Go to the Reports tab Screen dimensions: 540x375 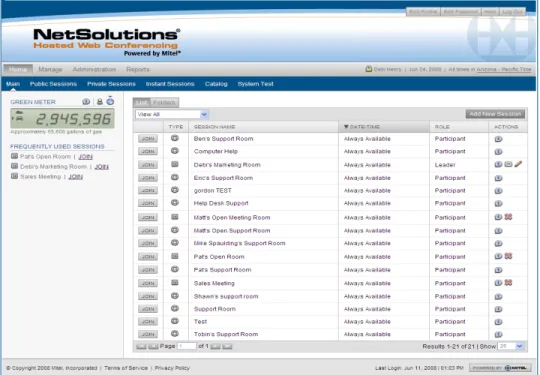138,70
